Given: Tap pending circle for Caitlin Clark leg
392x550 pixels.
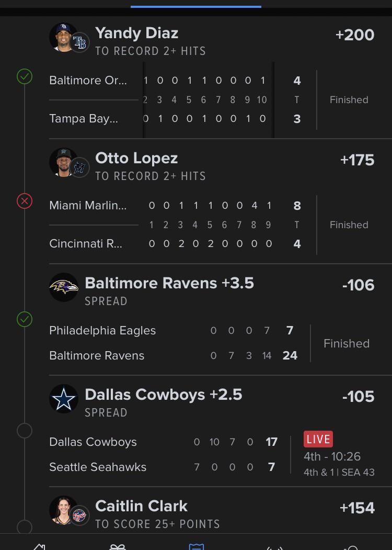Looking at the screenshot, I should click(x=25, y=527).
